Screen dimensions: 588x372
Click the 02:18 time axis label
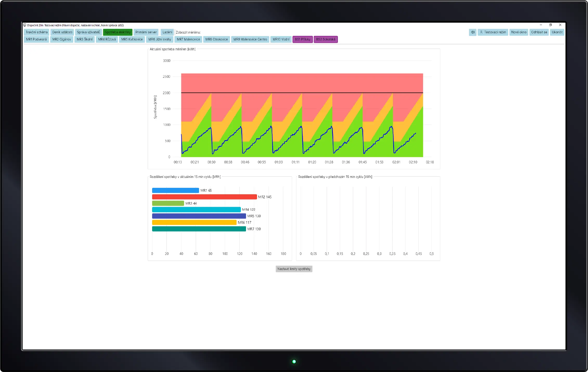coord(430,162)
